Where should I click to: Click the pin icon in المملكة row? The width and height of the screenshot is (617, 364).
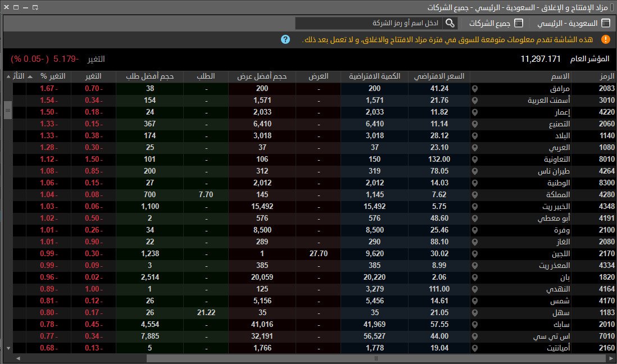475,195
